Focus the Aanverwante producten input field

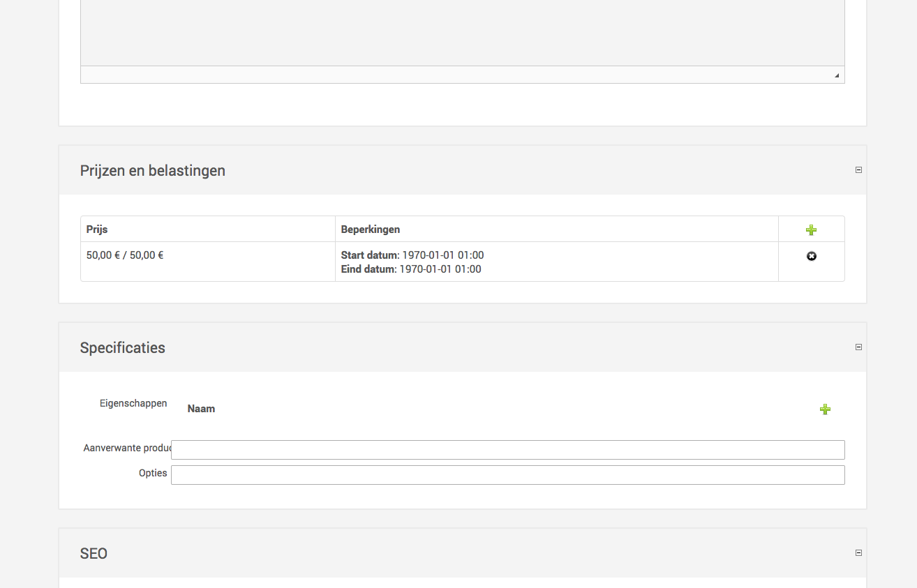[507, 450]
